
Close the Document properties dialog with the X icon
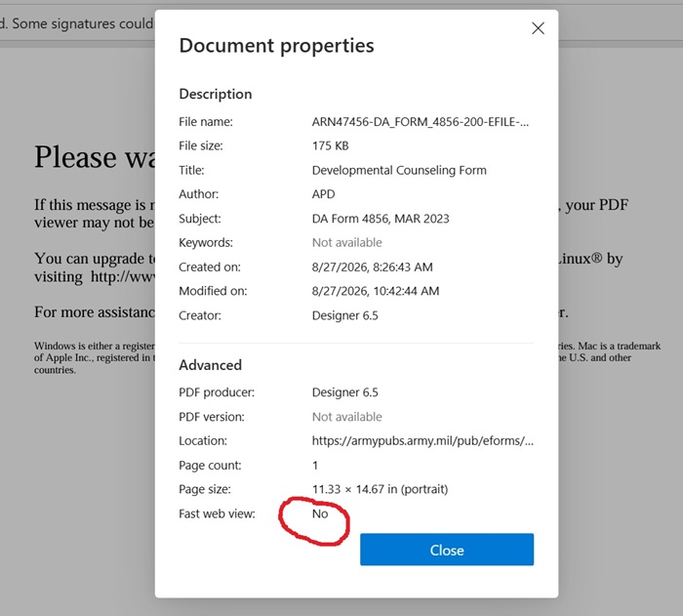point(538,28)
